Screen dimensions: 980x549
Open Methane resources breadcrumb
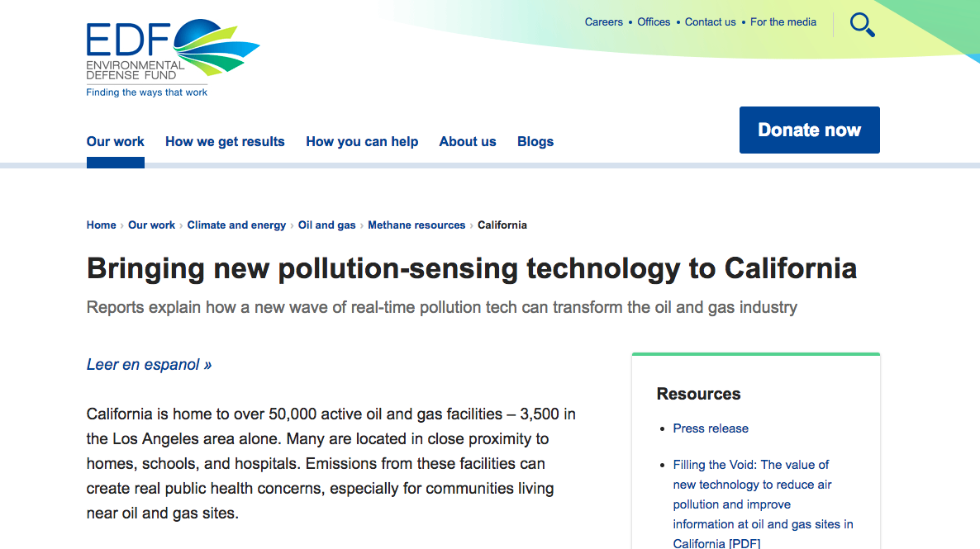point(417,225)
